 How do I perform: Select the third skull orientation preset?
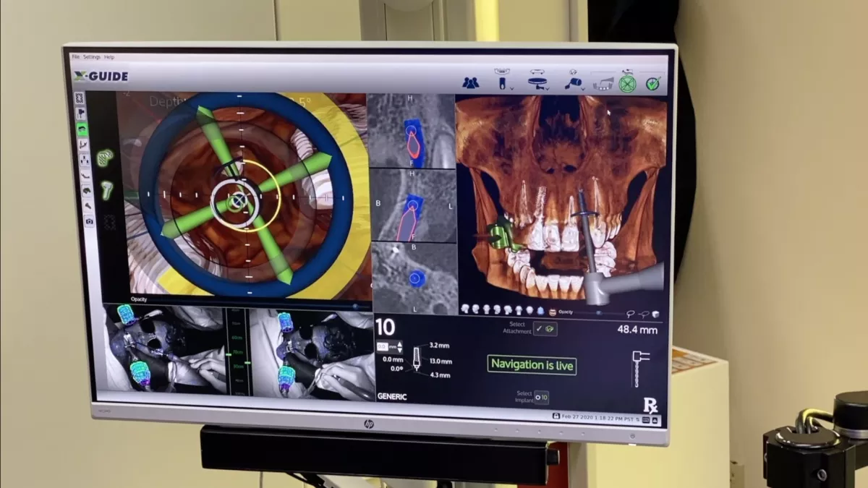[x=487, y=309]
